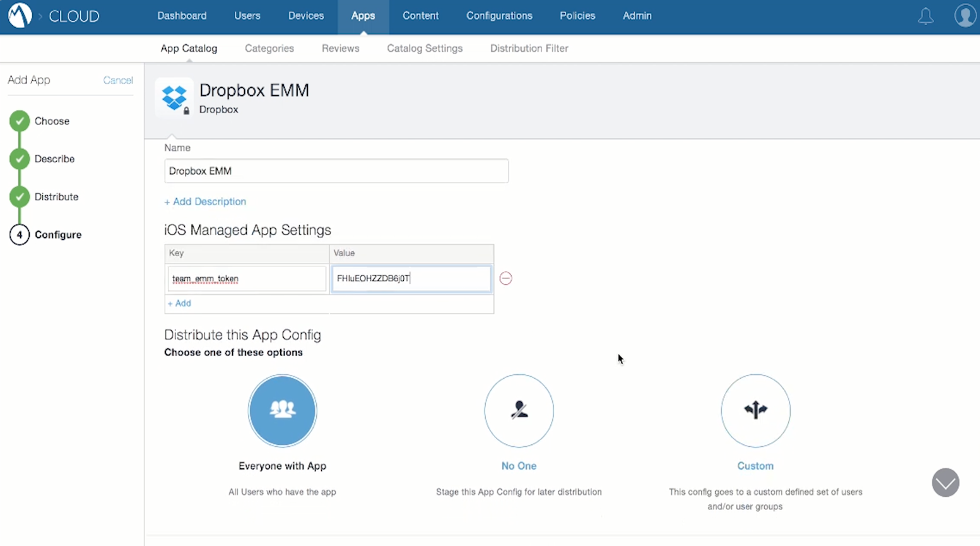The image size is (980, 546).
Task: Go to Policies
Action: [577, 16]
